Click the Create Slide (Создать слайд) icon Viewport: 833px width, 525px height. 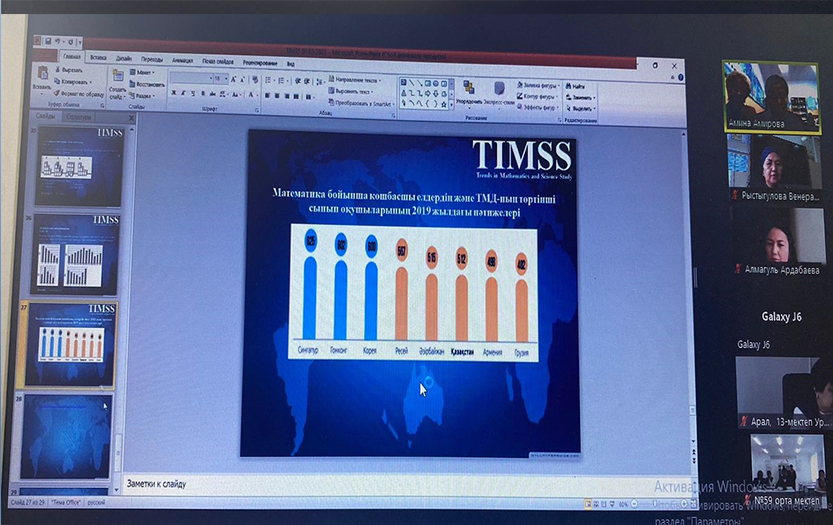(118, 79)
